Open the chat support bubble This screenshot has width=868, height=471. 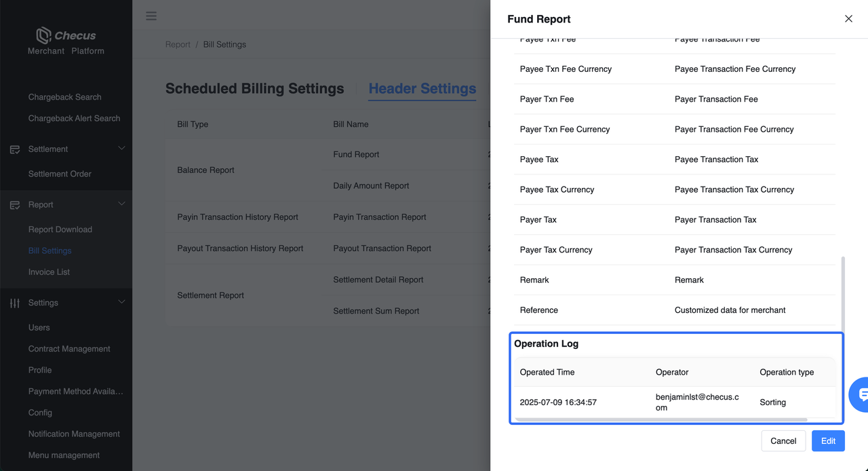(861, 394)
